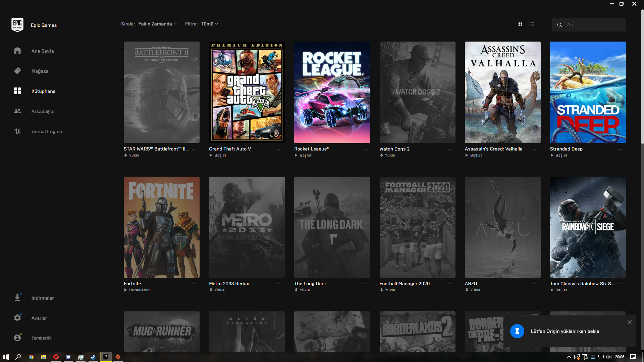Open Arkadaşlar friends icon
Viewport: 644px width, 362px height.
(17, 111)
